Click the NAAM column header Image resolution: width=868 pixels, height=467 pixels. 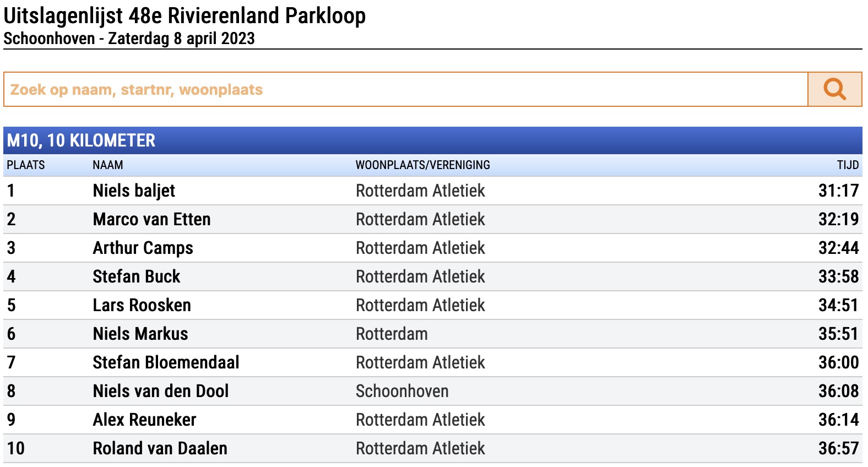pos(108,165)
